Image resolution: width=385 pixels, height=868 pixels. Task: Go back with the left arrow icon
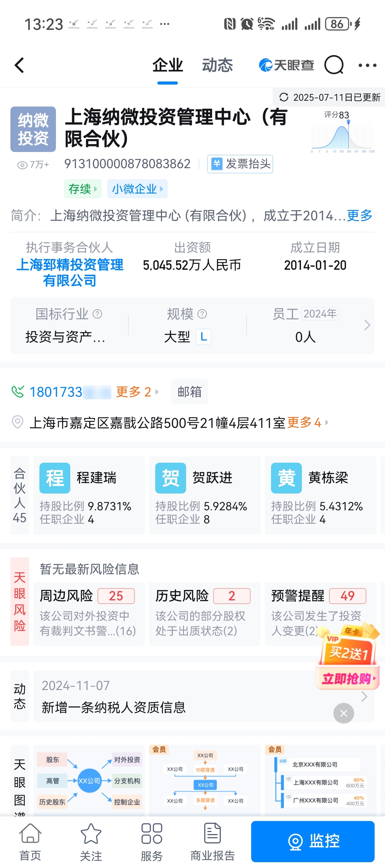click(x=19, y=65)
